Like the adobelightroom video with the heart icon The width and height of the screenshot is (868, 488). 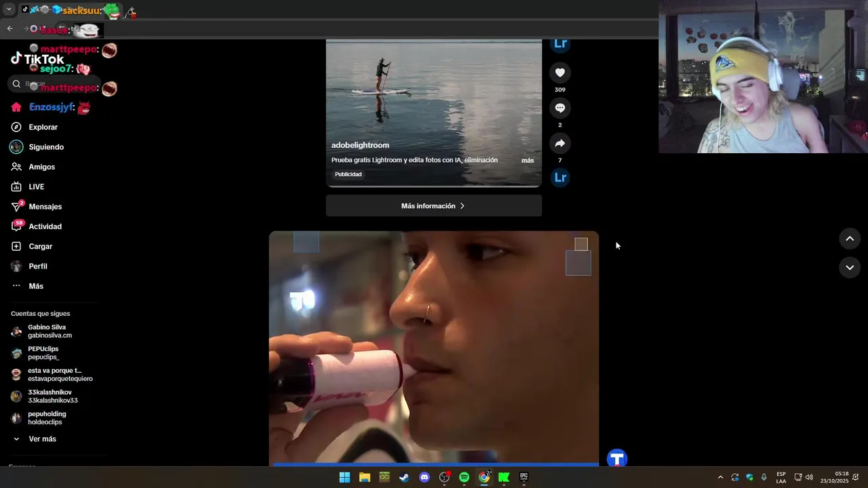click(x=559, y=73)
